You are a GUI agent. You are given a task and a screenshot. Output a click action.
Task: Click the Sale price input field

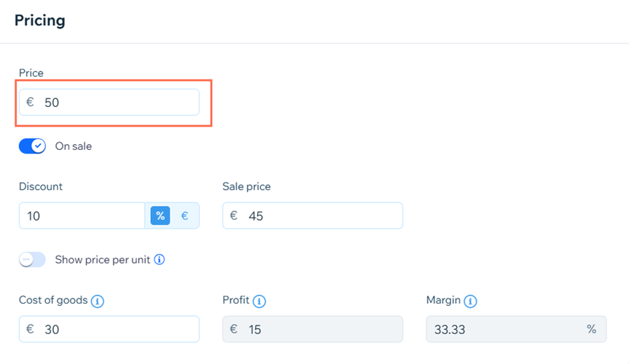(x=321, y=215)
